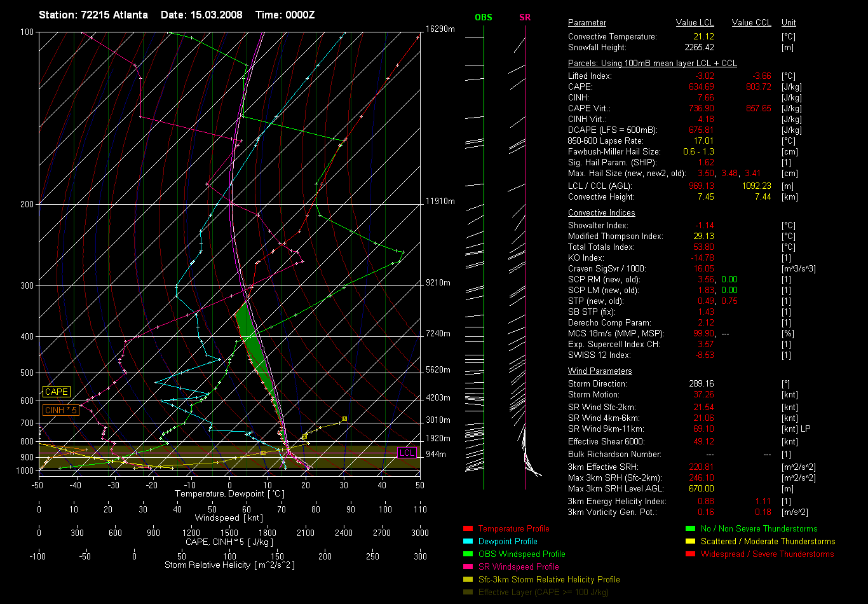Click the Convective Indices section heading

601,213
